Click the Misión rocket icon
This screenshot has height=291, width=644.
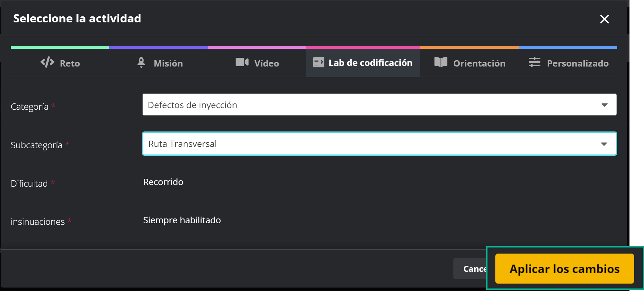pyautogui.click(x=141, y=62)
